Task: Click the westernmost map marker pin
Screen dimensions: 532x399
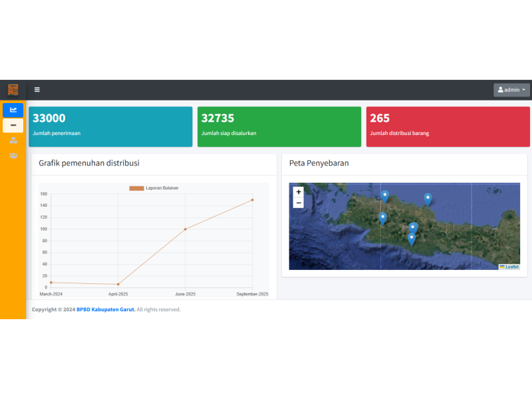Action: click(x=382, y=218)
